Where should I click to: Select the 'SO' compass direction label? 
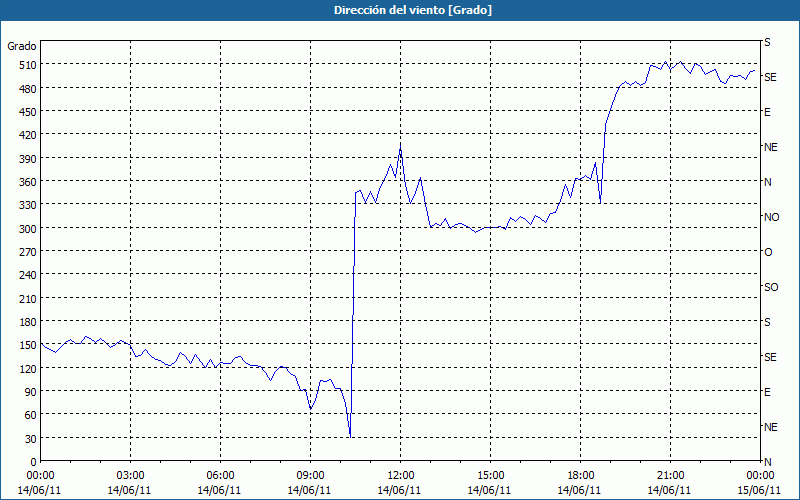coord(771,288)
